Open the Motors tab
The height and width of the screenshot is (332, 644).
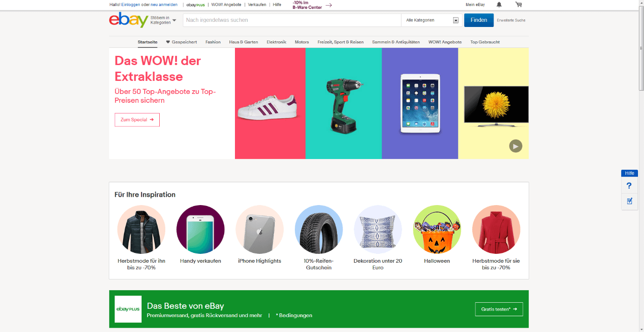302,42
